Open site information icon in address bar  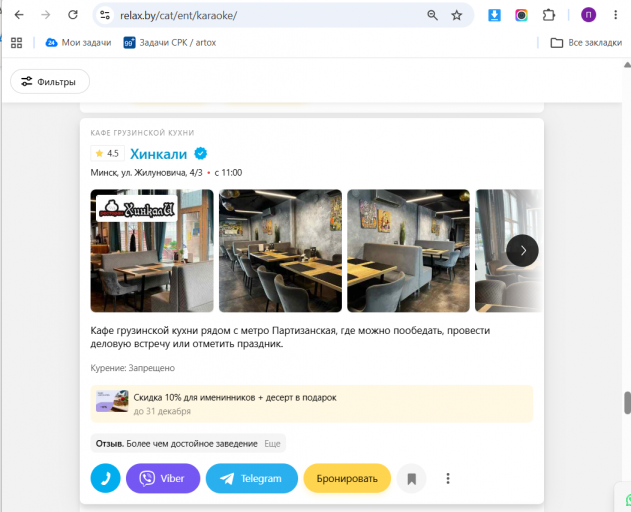pyautogui.click(x=105, y=15)
